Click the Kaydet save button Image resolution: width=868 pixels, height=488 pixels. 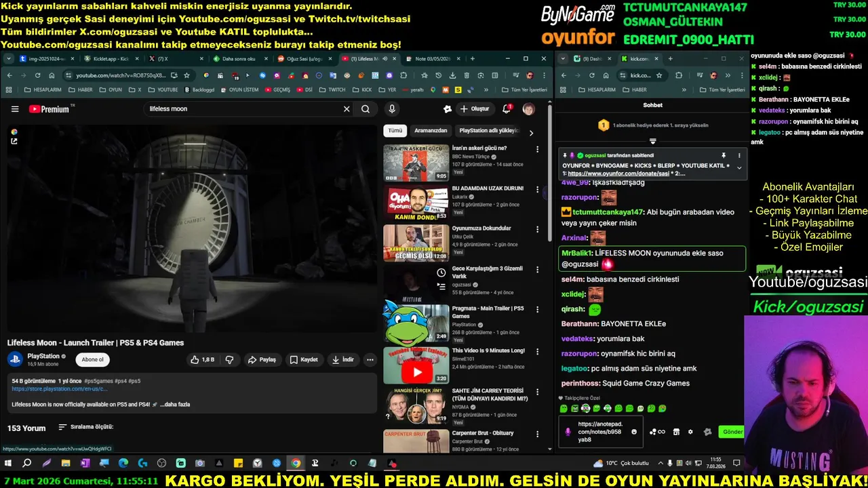[x=303, y=359]
